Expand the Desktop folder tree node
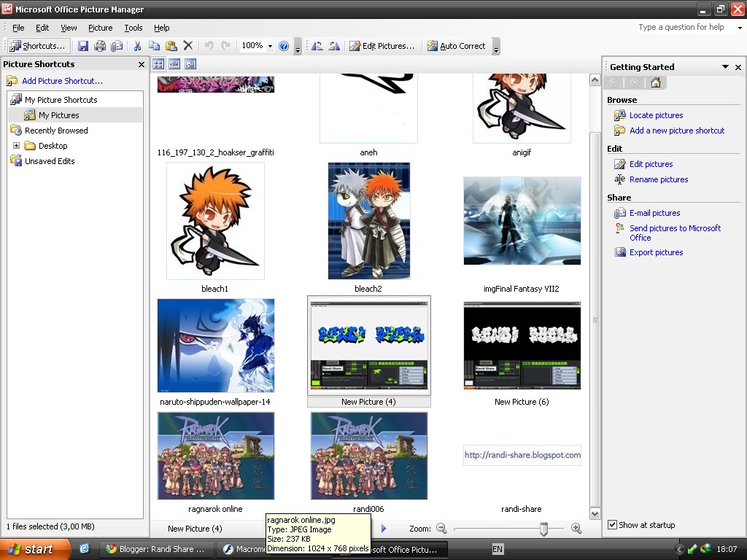The image size is (747, 560). 16,146
